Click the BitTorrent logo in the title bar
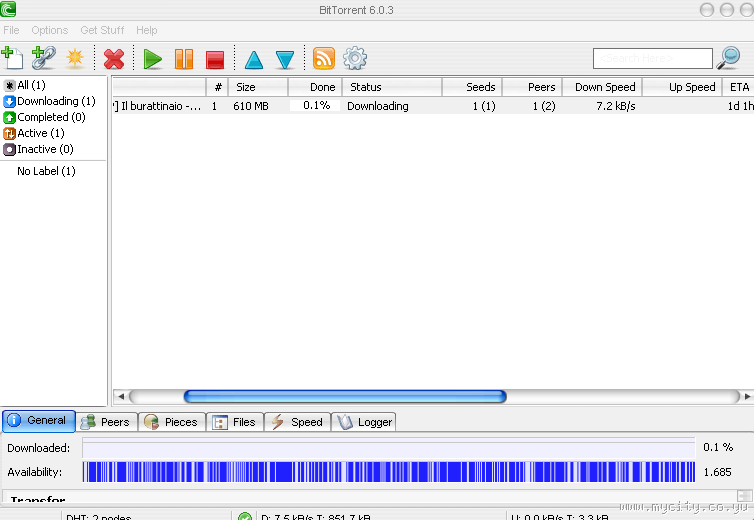The height and width of the screenshot is (520, 754). pyautogui.click(x=8, y=9)
